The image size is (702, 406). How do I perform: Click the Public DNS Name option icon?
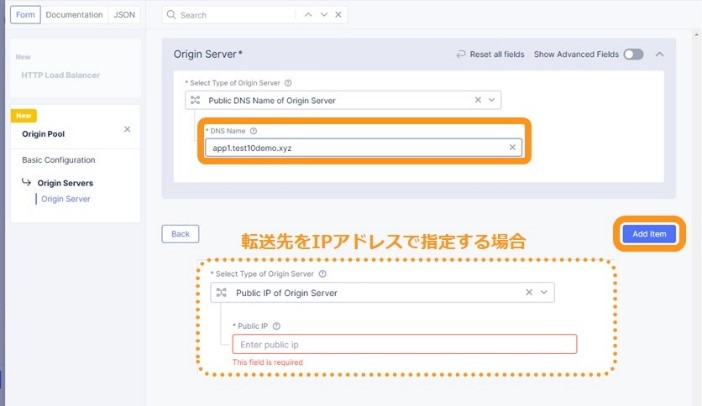[x=195, y=100]
